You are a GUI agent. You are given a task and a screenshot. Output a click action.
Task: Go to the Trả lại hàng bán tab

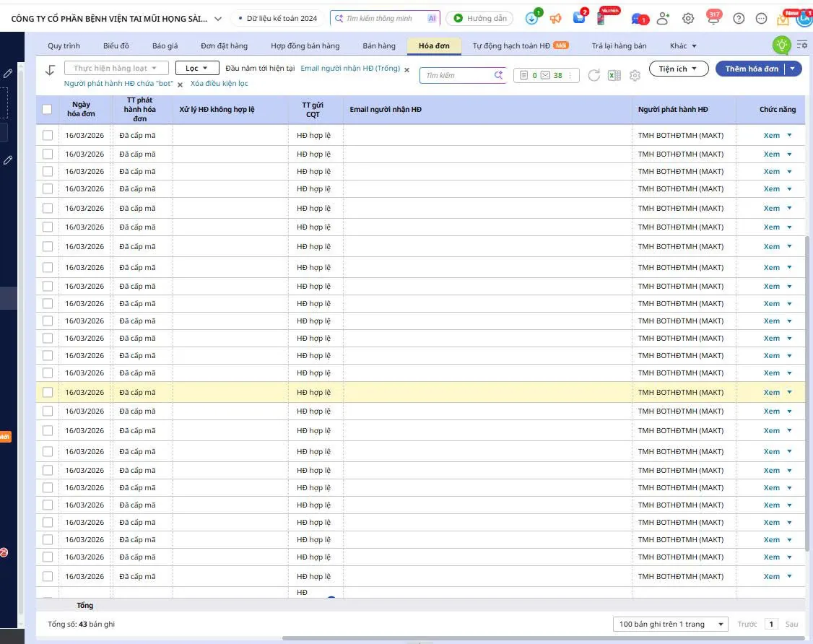(x=619, y=45)
